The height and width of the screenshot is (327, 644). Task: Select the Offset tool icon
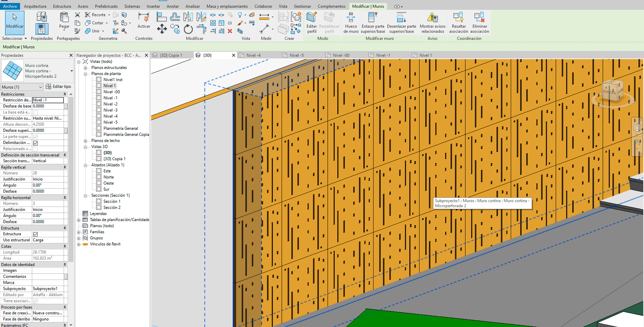click(x=175, y=17)
